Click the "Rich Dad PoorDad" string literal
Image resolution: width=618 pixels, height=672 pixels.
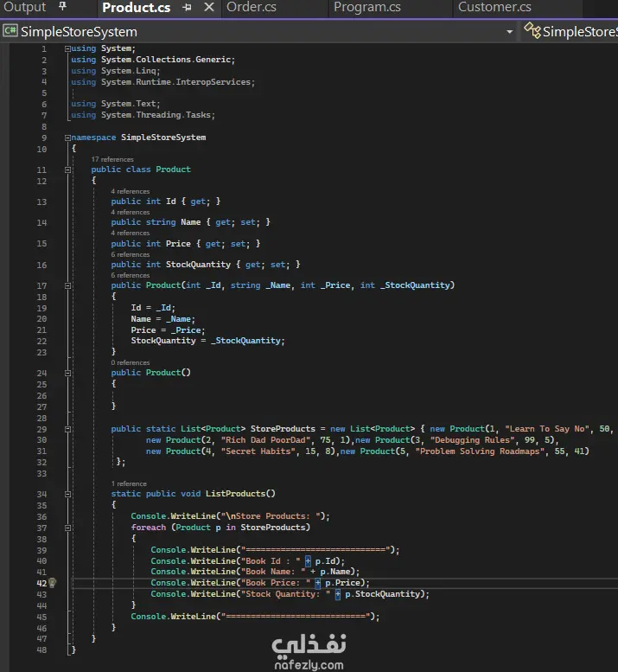coord(266,439)
